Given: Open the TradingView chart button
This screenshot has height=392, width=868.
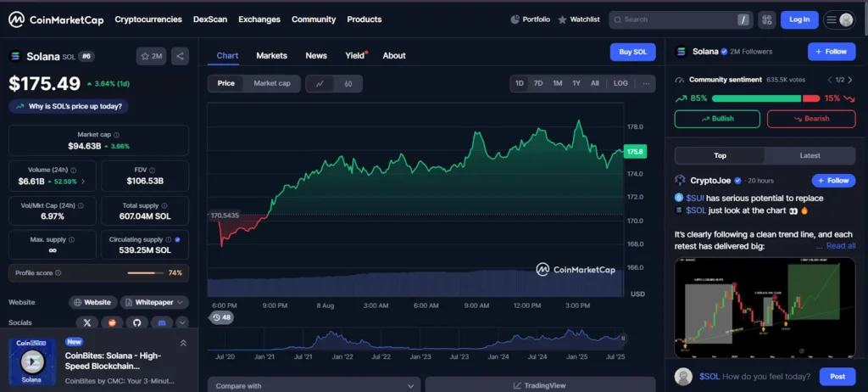Looking at the screenshot, I should pyautogui.click(x=540, y=385).
